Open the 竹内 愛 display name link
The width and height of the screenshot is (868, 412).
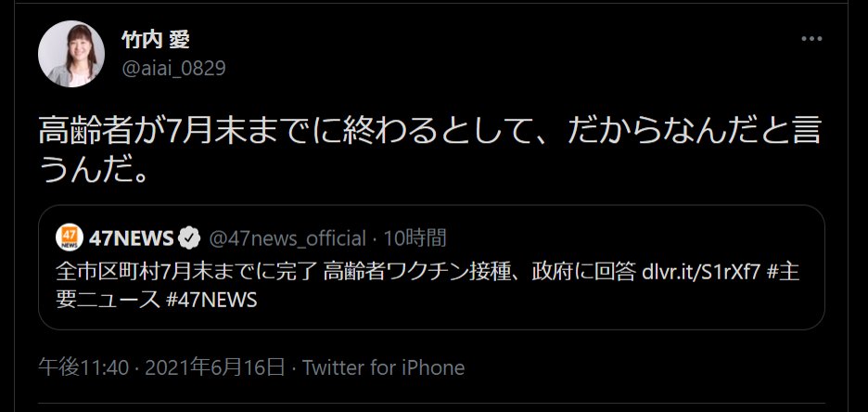(x=156, y=39)
